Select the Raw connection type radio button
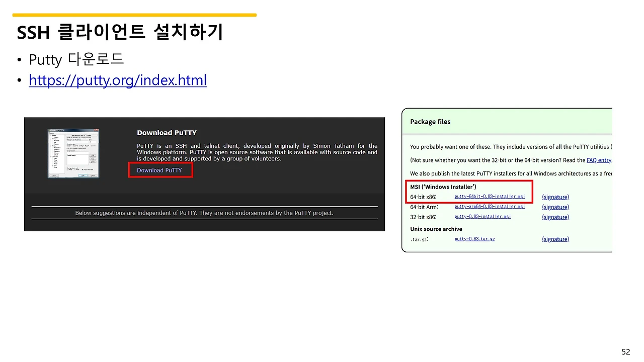 pyautogui.click(x=68, y=146)
